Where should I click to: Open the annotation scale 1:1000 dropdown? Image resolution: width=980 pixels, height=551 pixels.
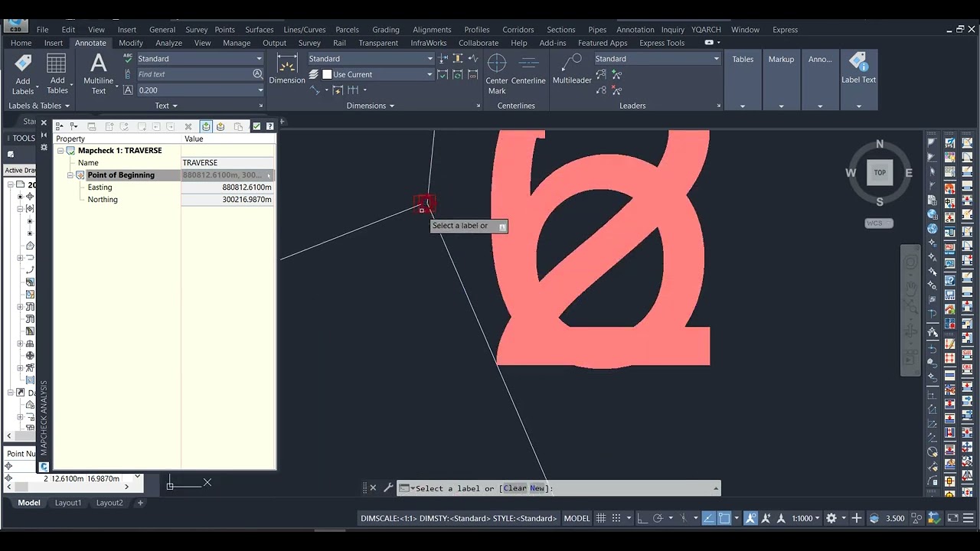click(805, 518)
